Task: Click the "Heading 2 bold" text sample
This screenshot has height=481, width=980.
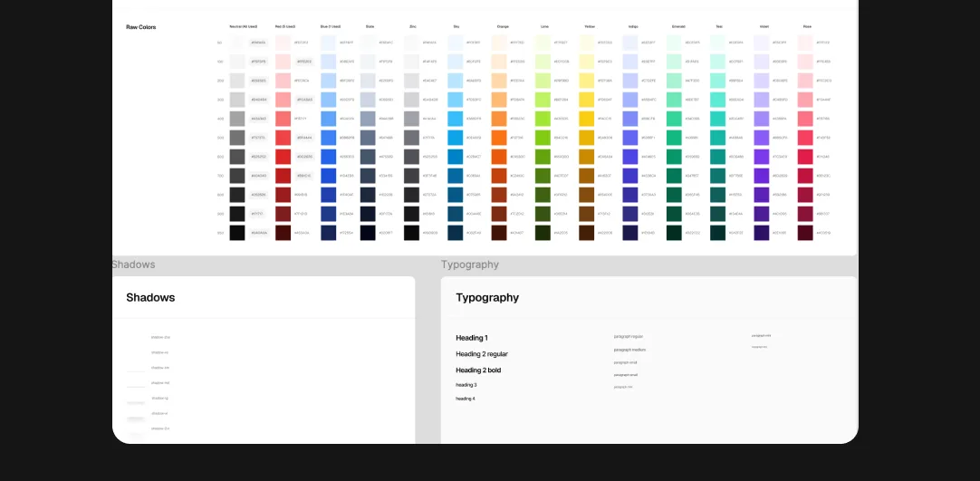Action: [478, 370]
